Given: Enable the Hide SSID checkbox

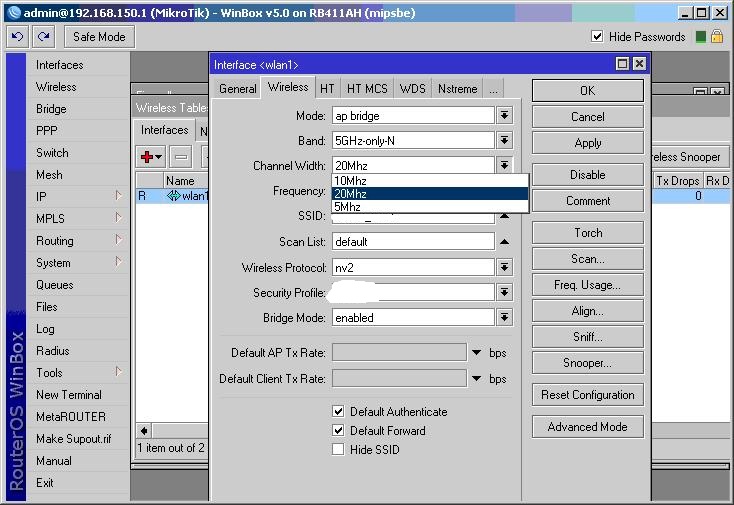Looking at the screenshot, I should 338,449.
